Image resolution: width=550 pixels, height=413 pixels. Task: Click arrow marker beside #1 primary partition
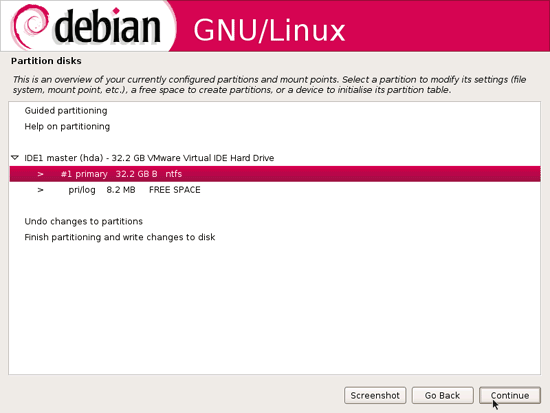tap(41, 174)
